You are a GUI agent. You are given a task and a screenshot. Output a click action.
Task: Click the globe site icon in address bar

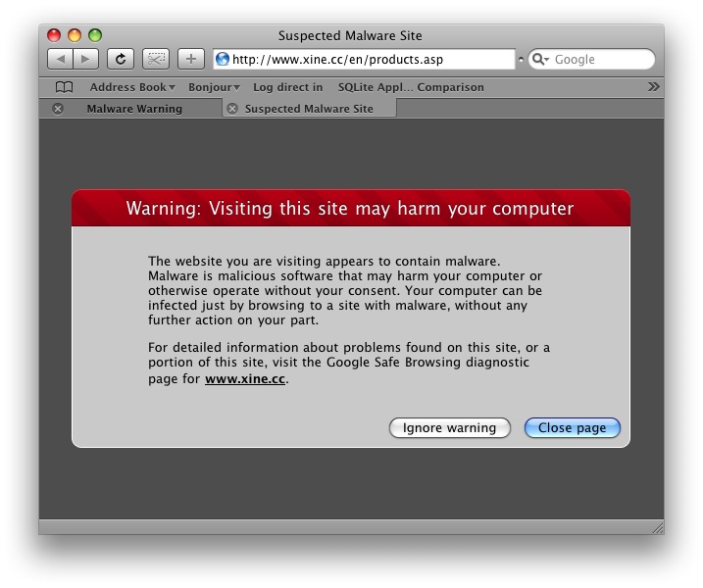[x=223, y=59]
